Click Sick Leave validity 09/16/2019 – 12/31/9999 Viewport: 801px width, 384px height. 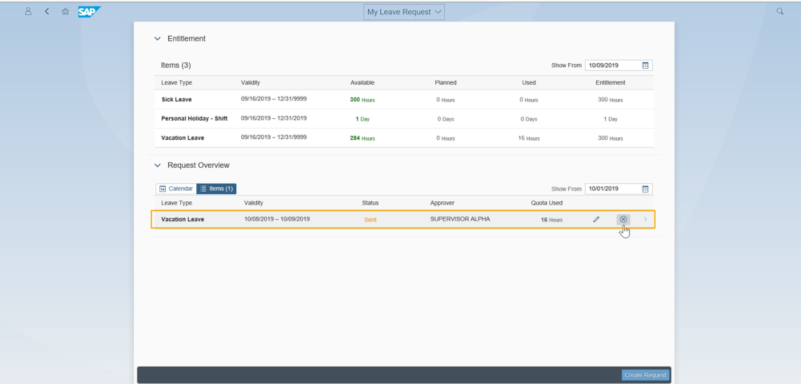(274, 99)
